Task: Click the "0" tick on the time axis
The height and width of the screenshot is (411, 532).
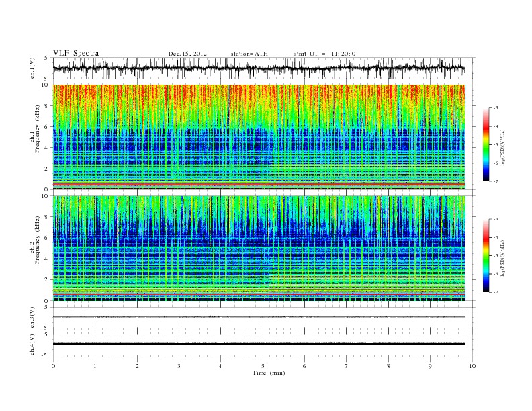Action: [53, 366]
